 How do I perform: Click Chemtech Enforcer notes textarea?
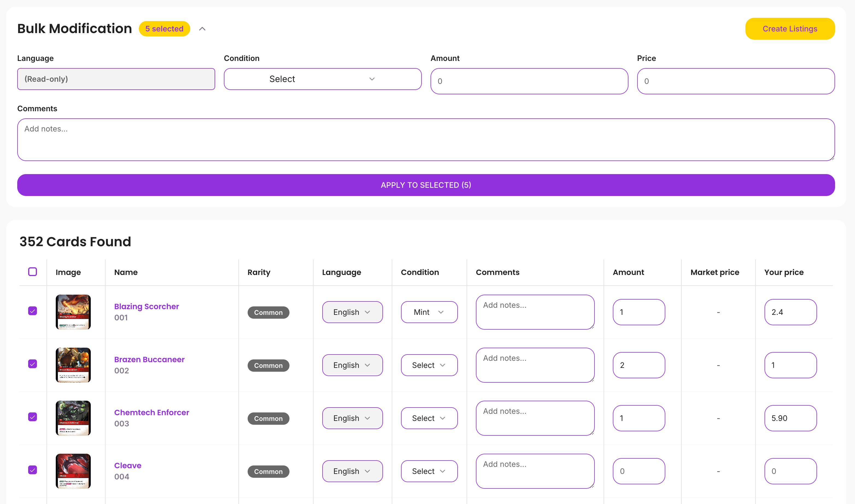coord(535,418)
